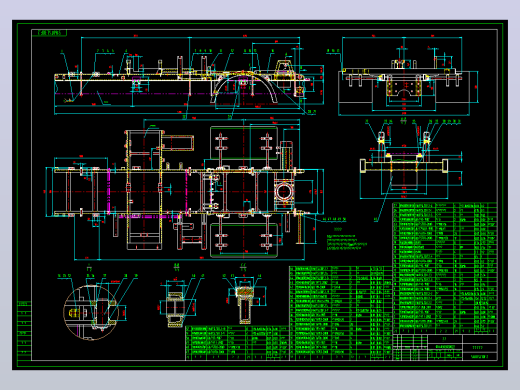Screen dimensions: 520x390
Task: Click the right-hand parts list table
Action: pos(445,268)
